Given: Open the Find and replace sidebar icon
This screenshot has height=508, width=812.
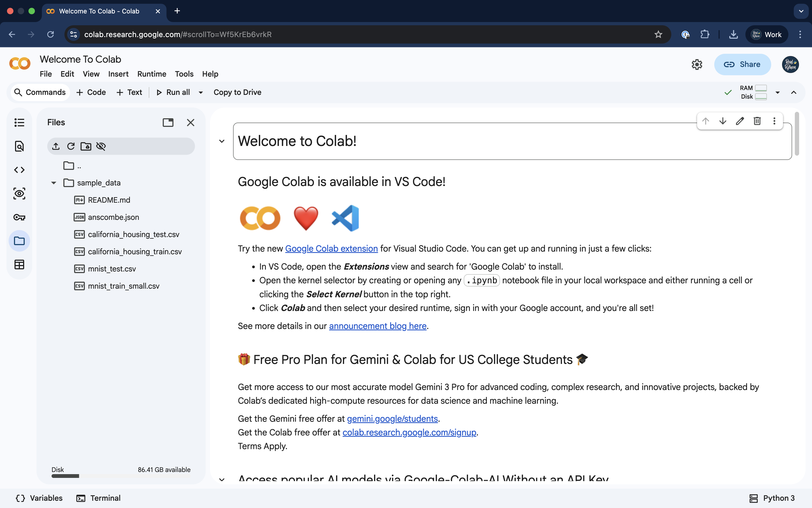Looking at the screenshot, I should pos(19,146).
